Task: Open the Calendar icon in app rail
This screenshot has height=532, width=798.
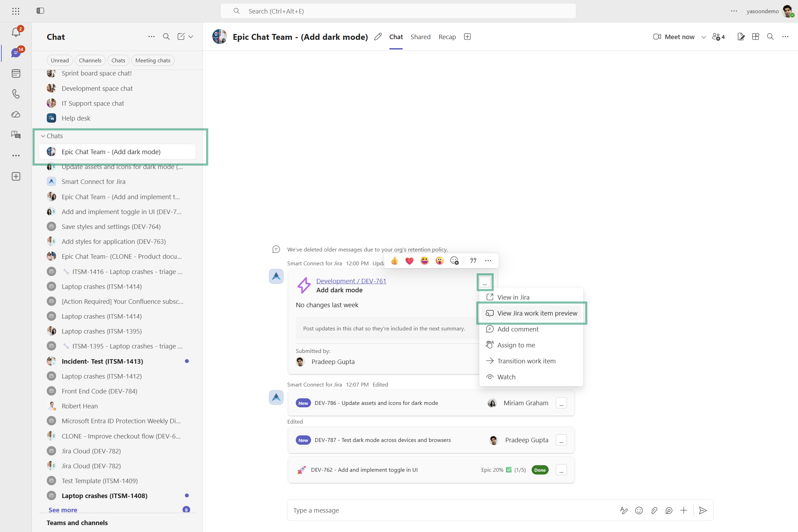Action: (x=16, y=73)
